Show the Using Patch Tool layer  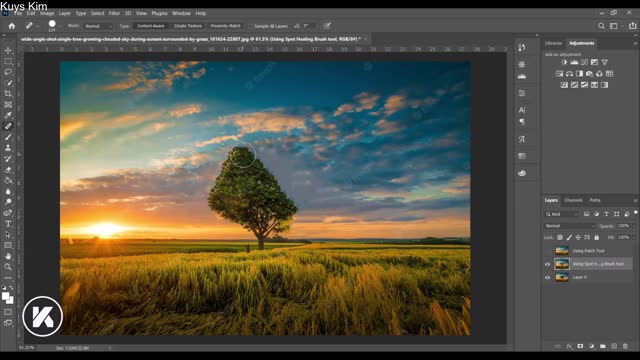tap(547, 251)
